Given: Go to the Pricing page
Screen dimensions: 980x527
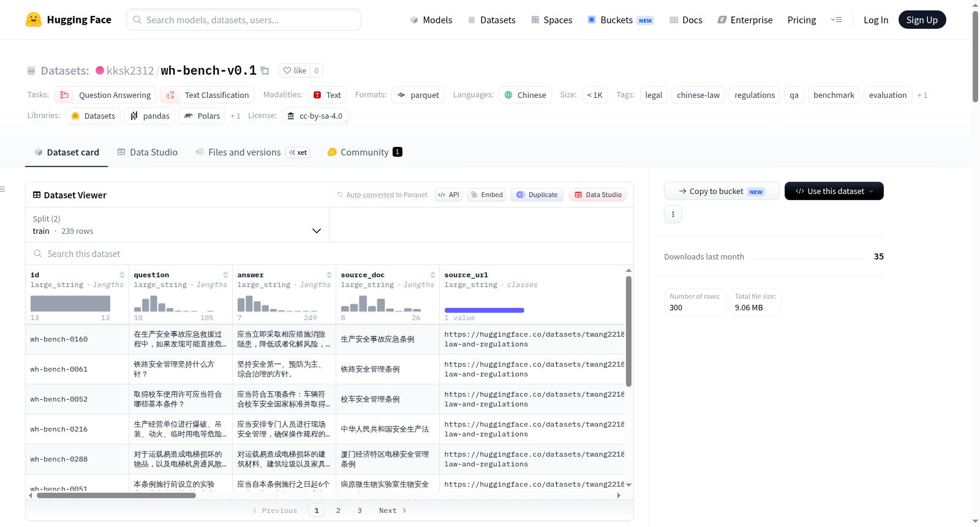Looking at the screenshot, I should click(x=802, y=20).
